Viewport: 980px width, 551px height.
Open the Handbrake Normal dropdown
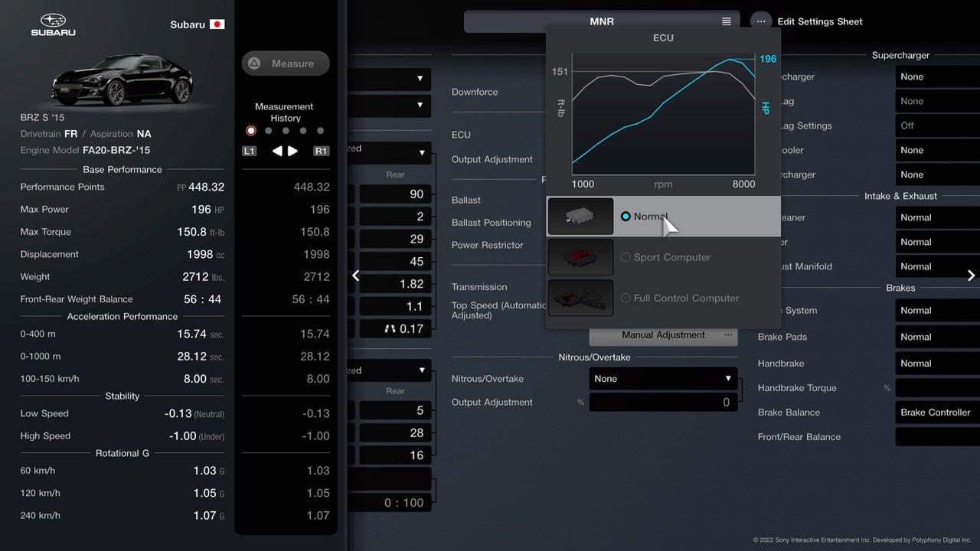tap(938, 364)
